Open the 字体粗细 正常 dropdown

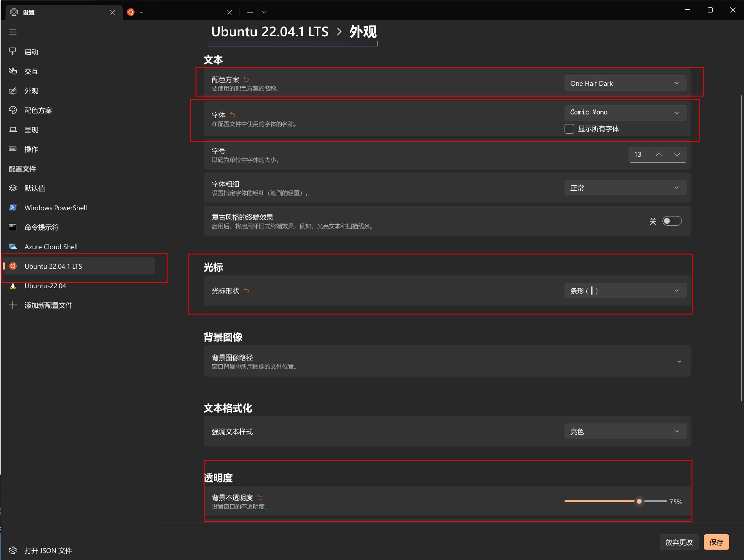tap(625, 188)
